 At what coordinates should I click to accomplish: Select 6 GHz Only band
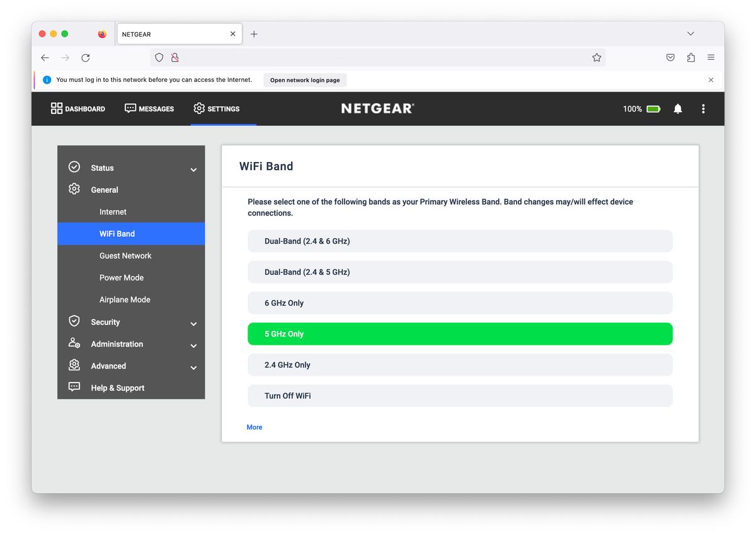pyautogui.click(x=460, y=303)
